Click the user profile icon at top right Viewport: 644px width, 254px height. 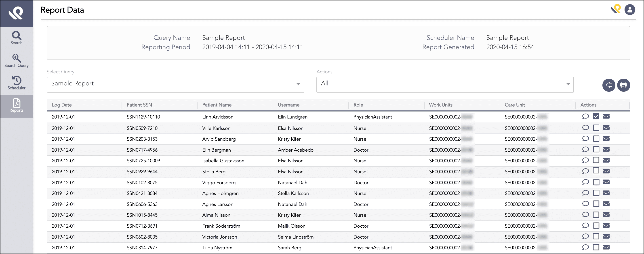point(630,10)
